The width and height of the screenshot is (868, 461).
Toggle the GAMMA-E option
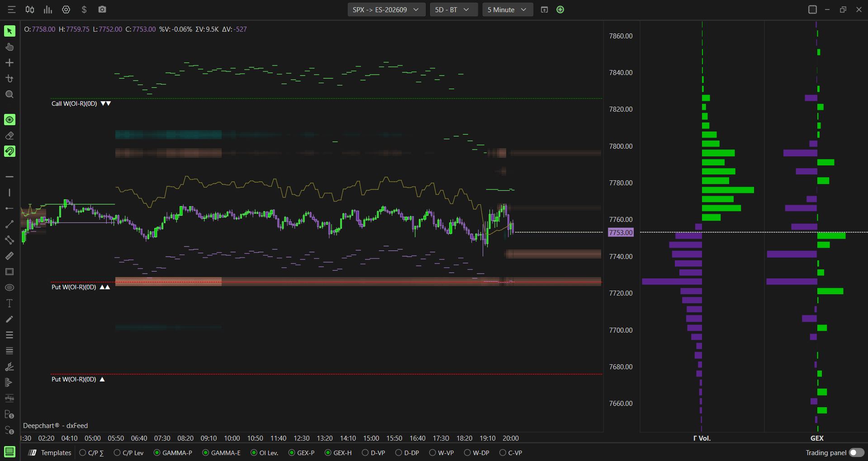click(221, 452)
